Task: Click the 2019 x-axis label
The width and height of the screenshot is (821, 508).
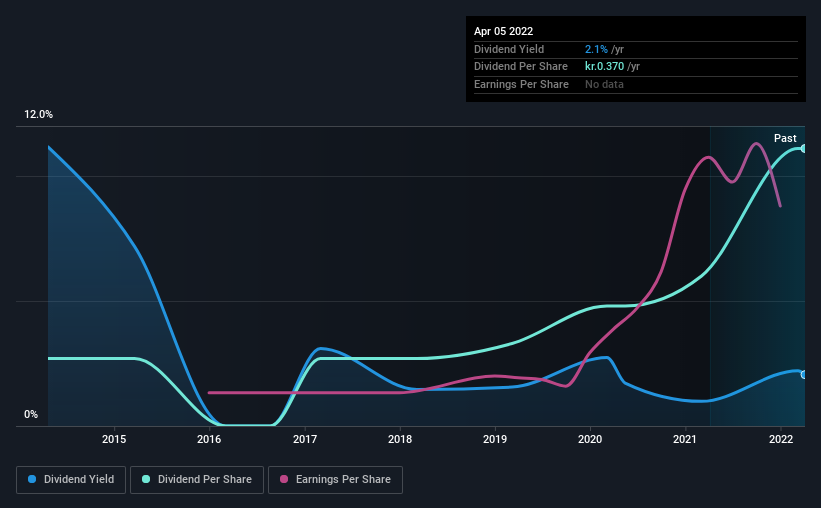Action: [x=495, y=439]
